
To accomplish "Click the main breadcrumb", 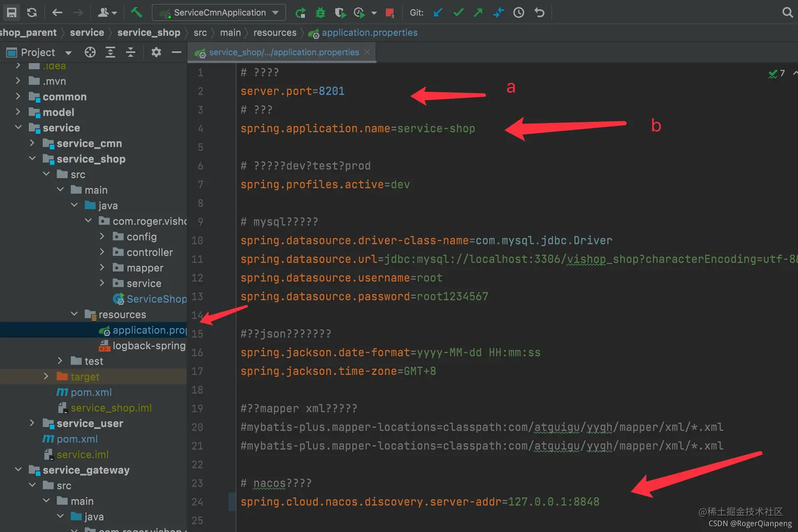I will point(230,33).
